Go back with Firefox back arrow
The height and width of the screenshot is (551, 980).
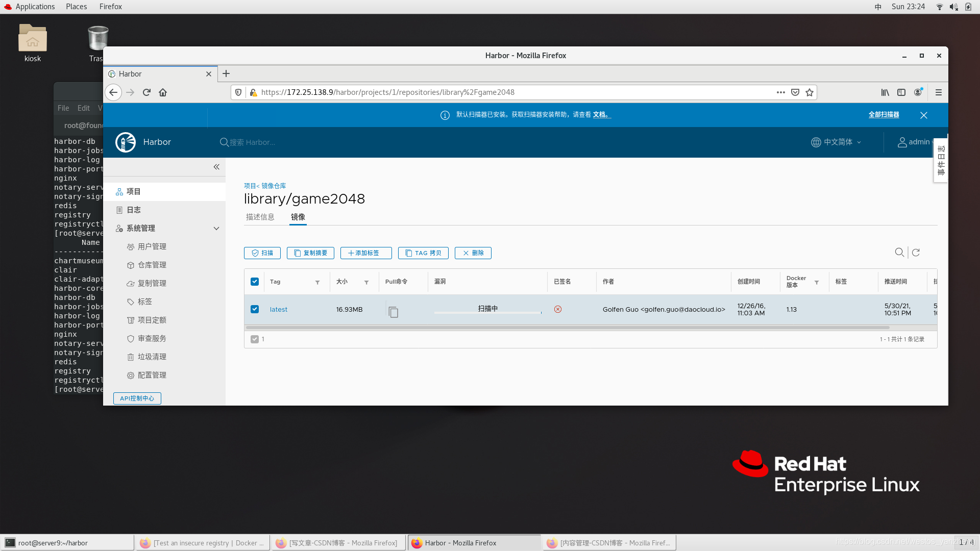pyautogui.click(x=113, y=92)
